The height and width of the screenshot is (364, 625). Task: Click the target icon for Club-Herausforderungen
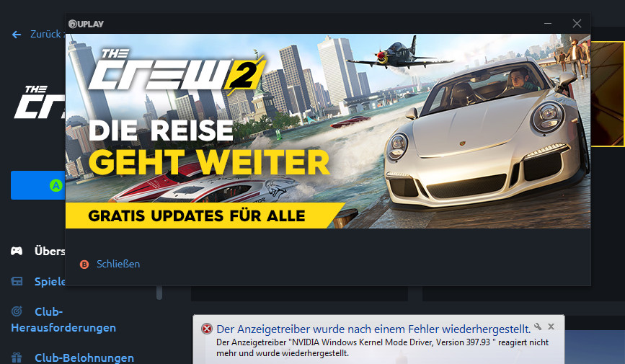tap(17, 311)
